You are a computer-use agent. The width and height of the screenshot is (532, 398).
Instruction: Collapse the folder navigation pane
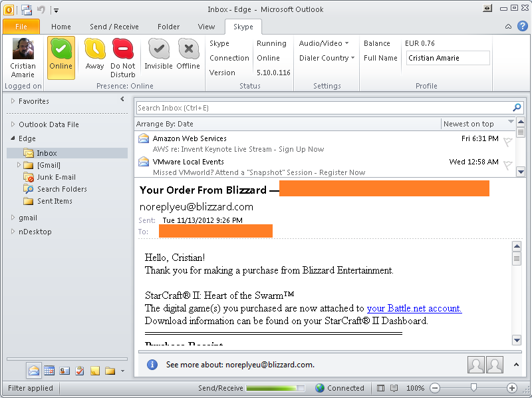pyautogui.click(x=122, y=99)
